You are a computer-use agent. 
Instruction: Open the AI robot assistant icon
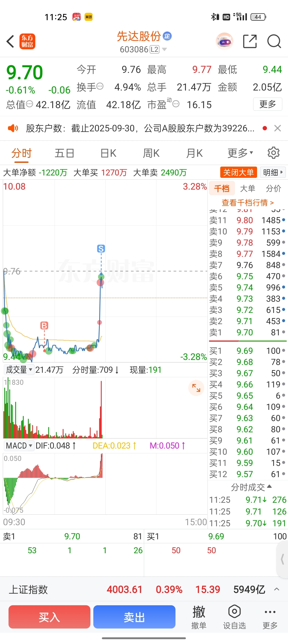click(224, 41)
